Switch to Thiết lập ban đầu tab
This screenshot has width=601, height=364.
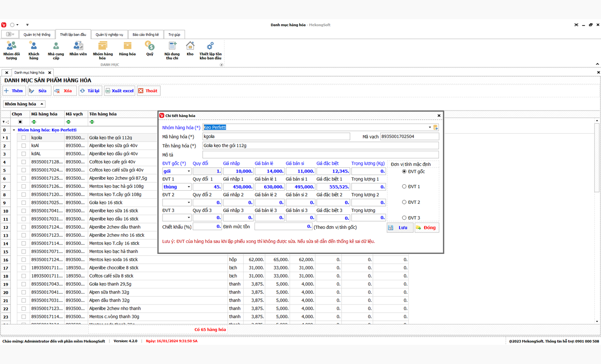tap(73, 35)
